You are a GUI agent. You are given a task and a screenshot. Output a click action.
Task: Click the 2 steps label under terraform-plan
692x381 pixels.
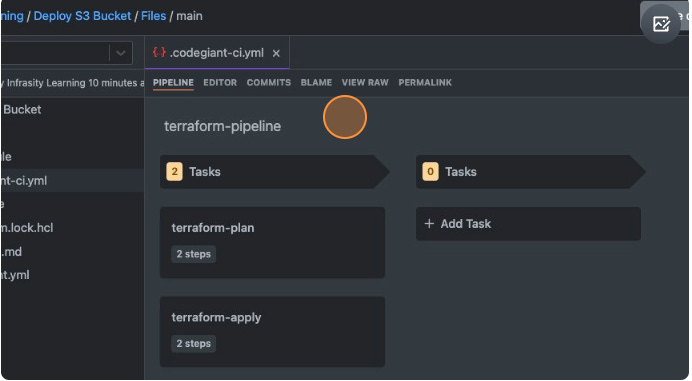(193, 254)
